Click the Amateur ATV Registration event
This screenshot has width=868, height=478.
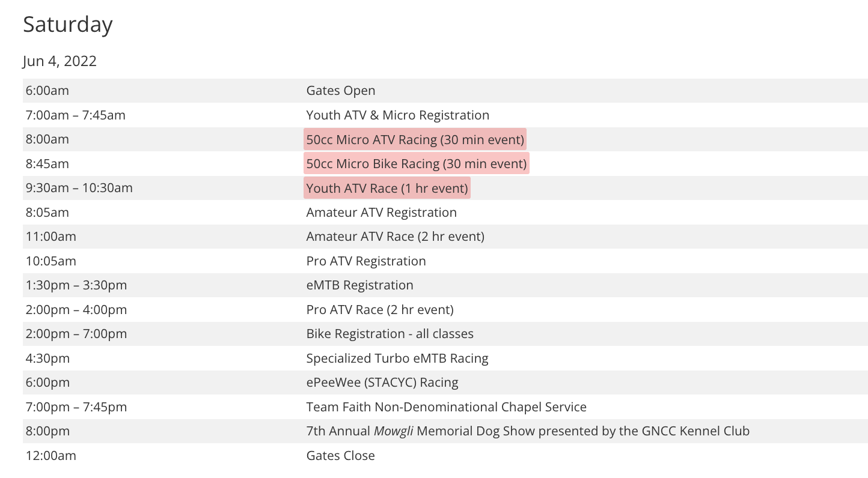[x=381, y=213]
